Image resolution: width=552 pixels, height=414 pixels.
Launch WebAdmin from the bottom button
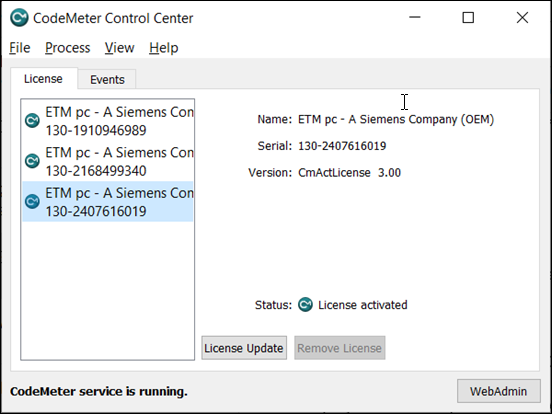point(498,391)
